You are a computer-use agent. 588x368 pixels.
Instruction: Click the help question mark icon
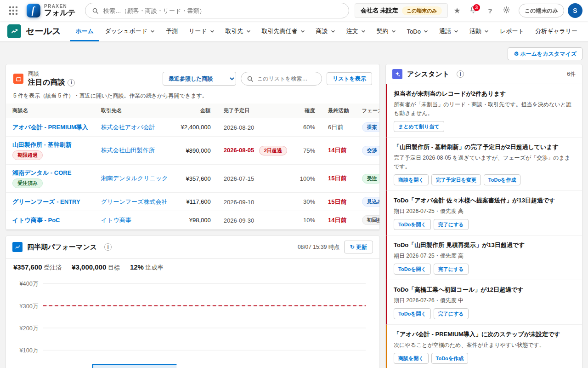[490, 11]
